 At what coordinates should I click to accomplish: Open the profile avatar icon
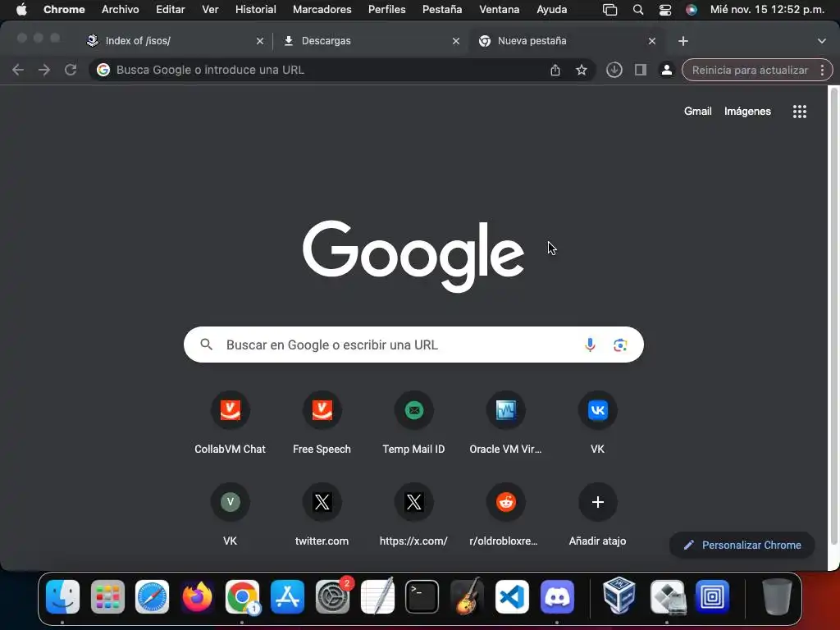tap(666, 70)
